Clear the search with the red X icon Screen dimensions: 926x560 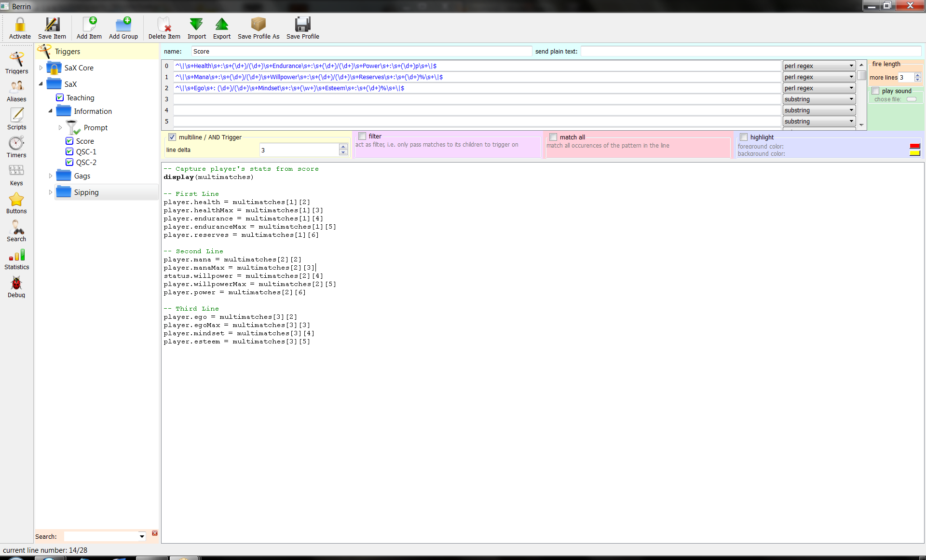[155, 533]
